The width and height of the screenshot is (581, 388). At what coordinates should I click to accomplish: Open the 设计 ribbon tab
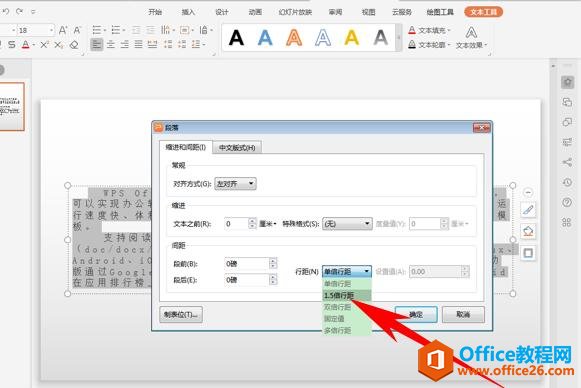tap(222, 12)
